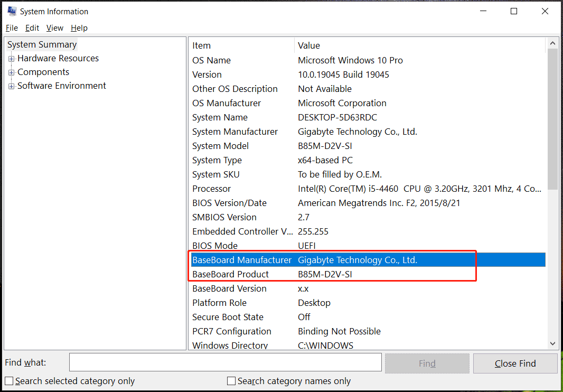Select the PCR7 Configuration row
Screen dimensions: 563x392
pos(368,331)
